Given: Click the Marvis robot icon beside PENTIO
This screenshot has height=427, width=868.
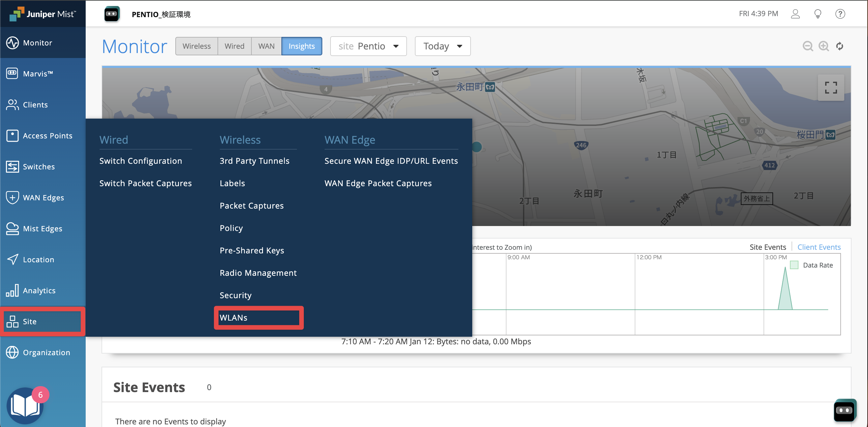Looking at the screenshot, I should [x=111, y=14].
